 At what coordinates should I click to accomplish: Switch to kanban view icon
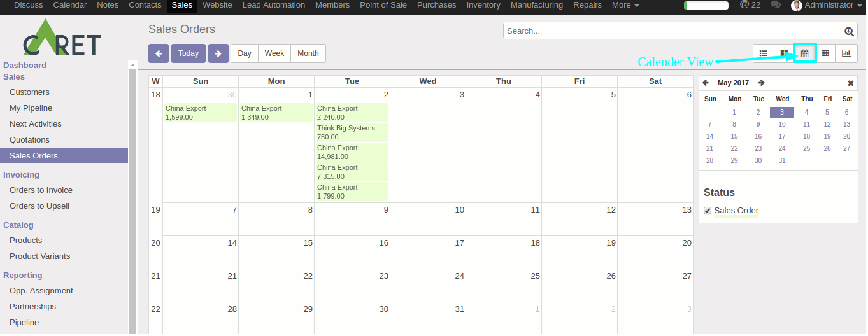point(784,53)
